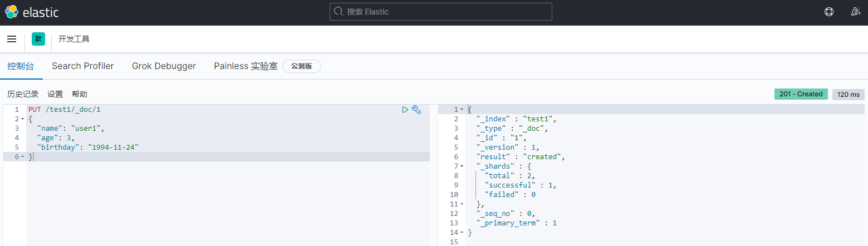Viewport: 868px width, 246px height.
Task: Open the help lifebuoy icon
Action: tap(829, 12)
